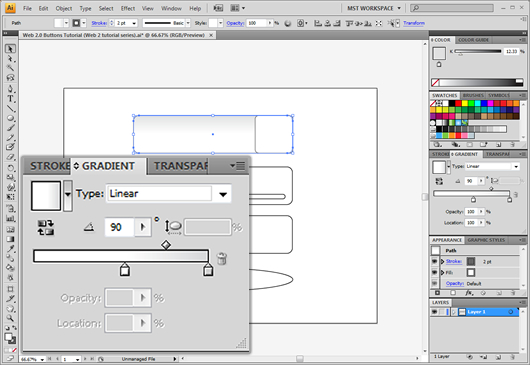Viewport: 530px width, 365px height.
Task: Click Stroke link in control bar
Action: [x=99, y=23]
